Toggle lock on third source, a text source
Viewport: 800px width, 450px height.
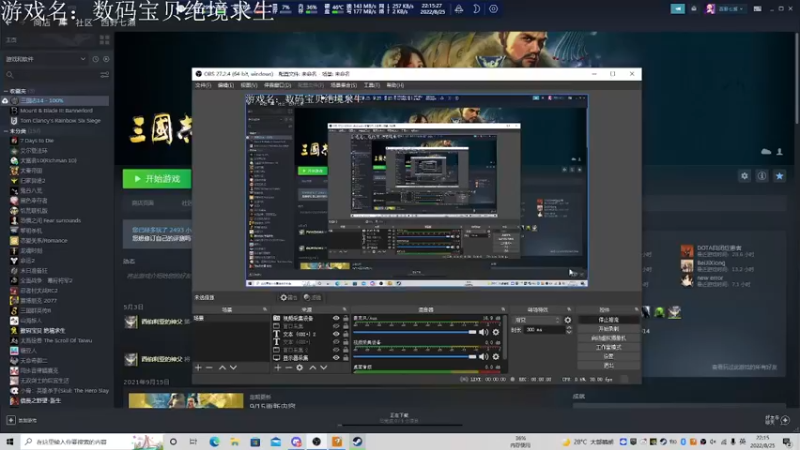click(346, 334)
